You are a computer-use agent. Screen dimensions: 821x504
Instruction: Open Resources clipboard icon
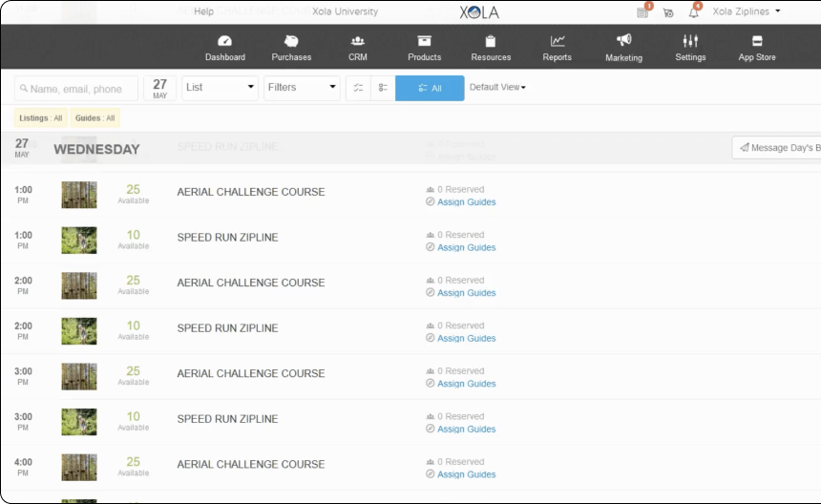[491, 41]
